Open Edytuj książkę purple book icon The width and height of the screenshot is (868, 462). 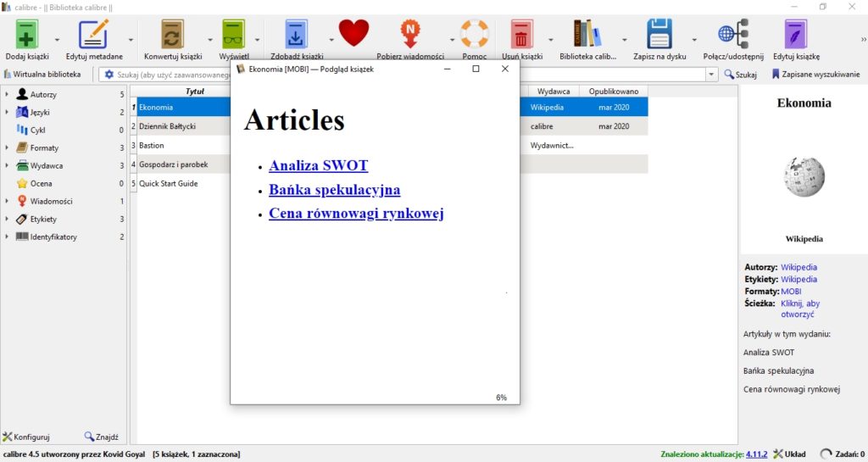[x=796, y=34]
